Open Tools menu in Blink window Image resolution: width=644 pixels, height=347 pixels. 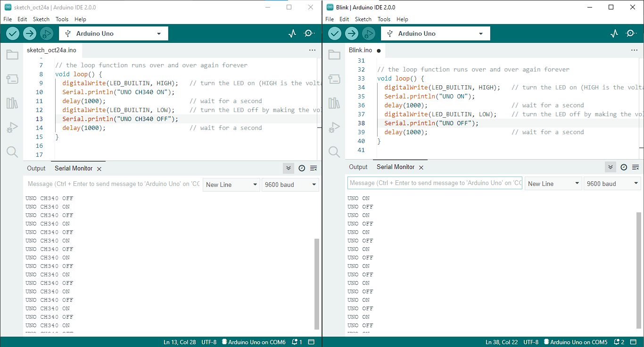point(384,19)
